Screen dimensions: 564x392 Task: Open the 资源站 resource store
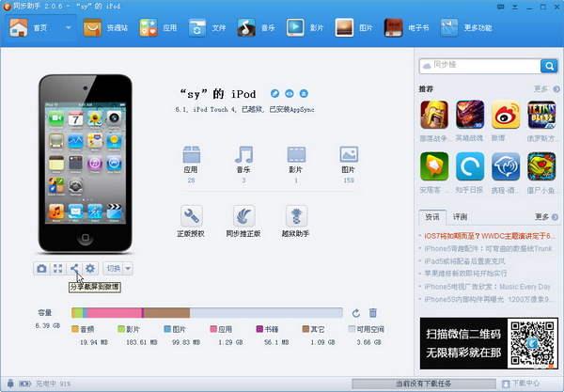105,28
